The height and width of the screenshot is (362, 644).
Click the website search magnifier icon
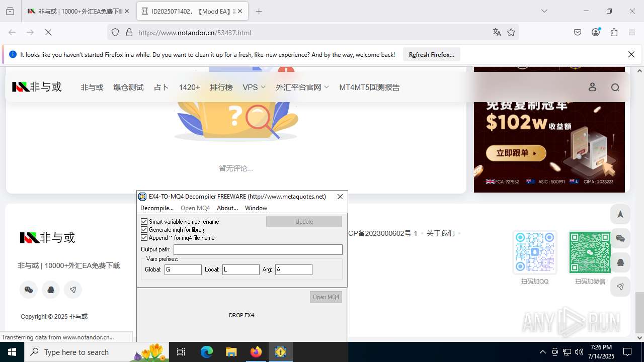coord(615,87)
